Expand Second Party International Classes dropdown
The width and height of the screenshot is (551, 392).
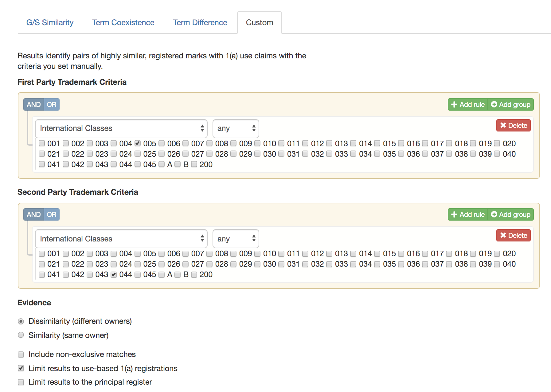121,239
